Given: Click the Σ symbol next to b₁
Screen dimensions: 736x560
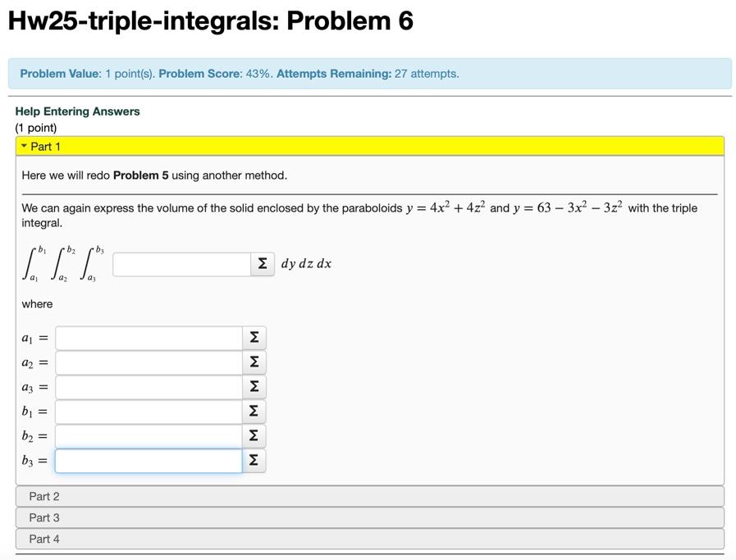Looking at the screenshot, I should pos(254,411).
